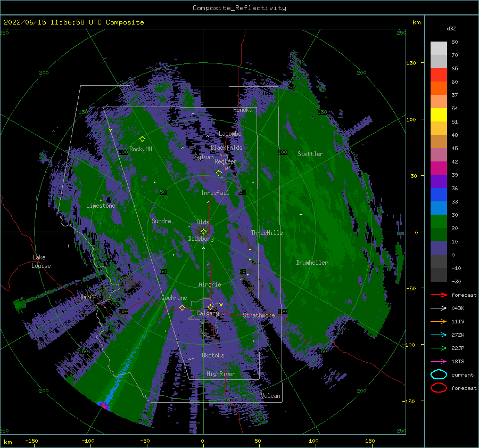Click the Calgary city label
Image resolution: width=479 pixels, height=448 pixels.
tap(208, 313)
